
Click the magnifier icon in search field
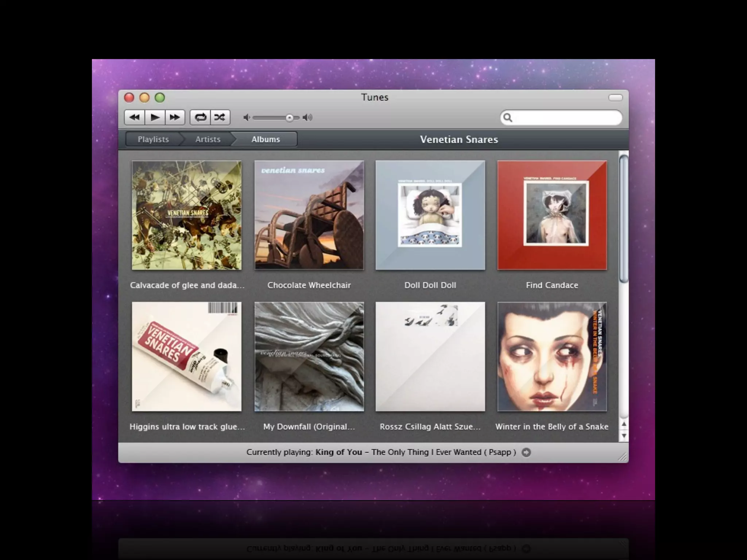[507, 117]
